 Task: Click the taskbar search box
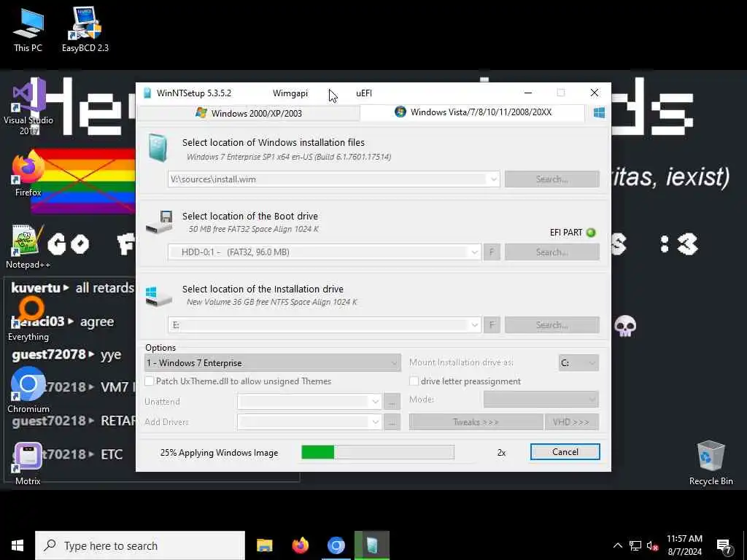coord(140,545)
